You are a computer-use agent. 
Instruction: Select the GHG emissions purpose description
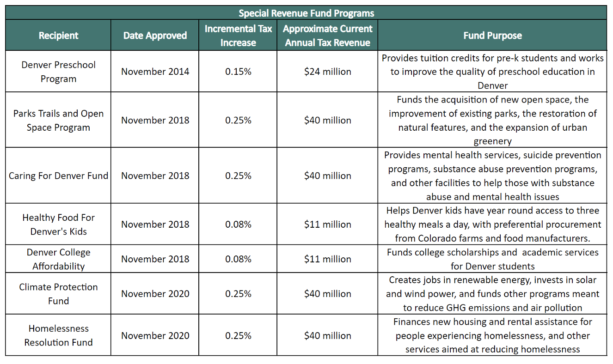(492, 294)
